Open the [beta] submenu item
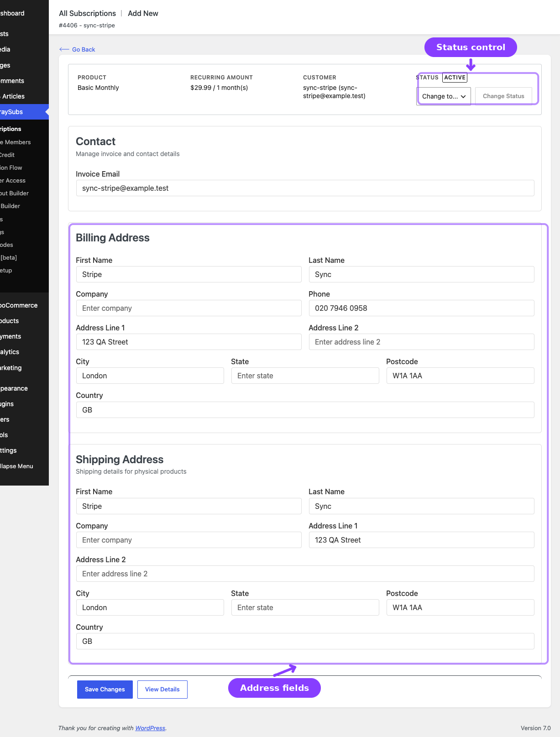560x737 pixels. point(24,257)
